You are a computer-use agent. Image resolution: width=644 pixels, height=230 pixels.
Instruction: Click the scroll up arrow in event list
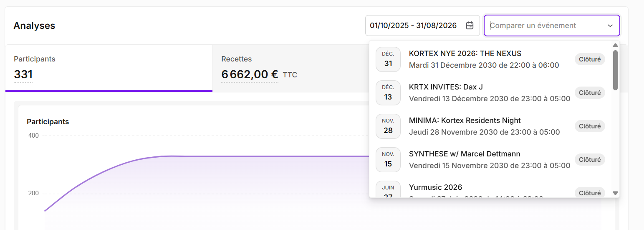615,45
